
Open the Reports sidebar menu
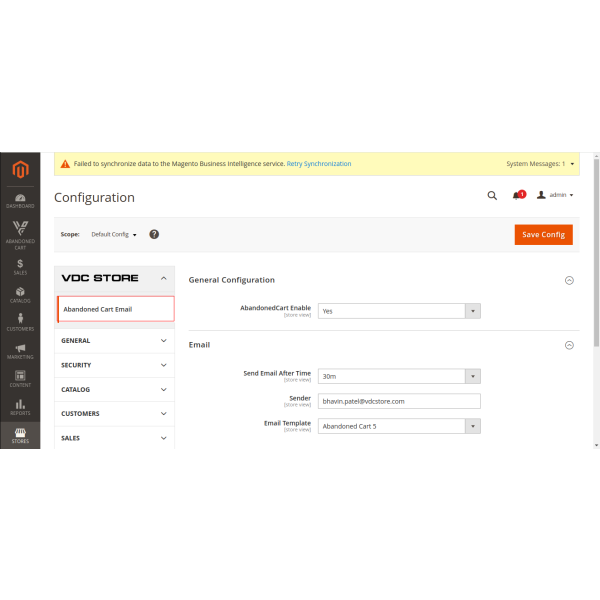(20, 407)
